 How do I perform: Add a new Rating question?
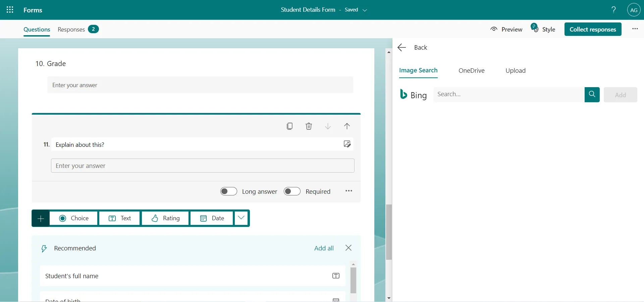pos(165,218)
